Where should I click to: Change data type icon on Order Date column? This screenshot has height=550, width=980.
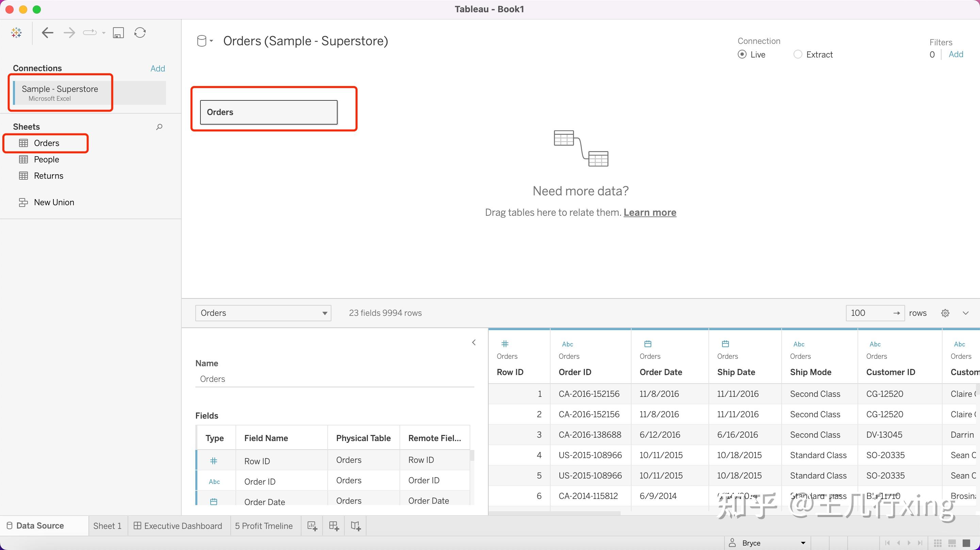tap(648, 344)
